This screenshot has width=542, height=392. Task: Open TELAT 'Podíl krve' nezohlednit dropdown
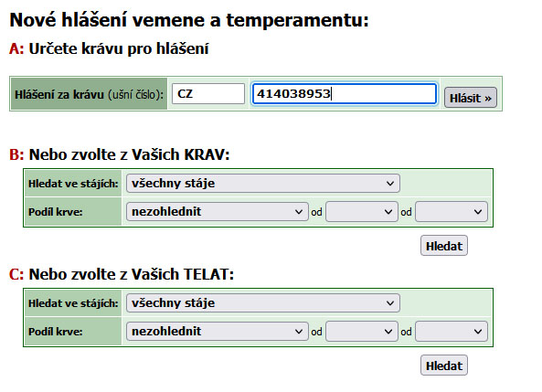(218, 332)
